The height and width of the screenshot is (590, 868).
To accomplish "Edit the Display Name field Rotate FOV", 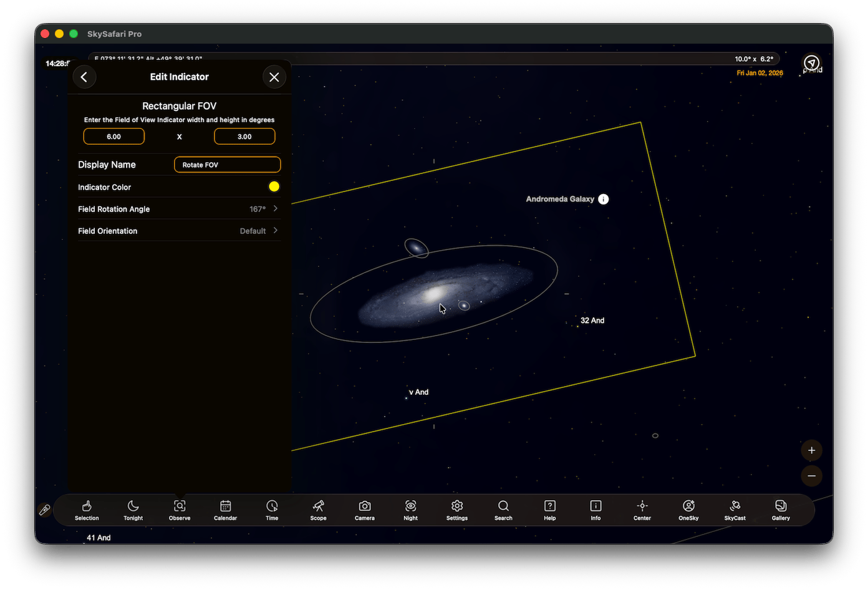I will coord(227,165).
